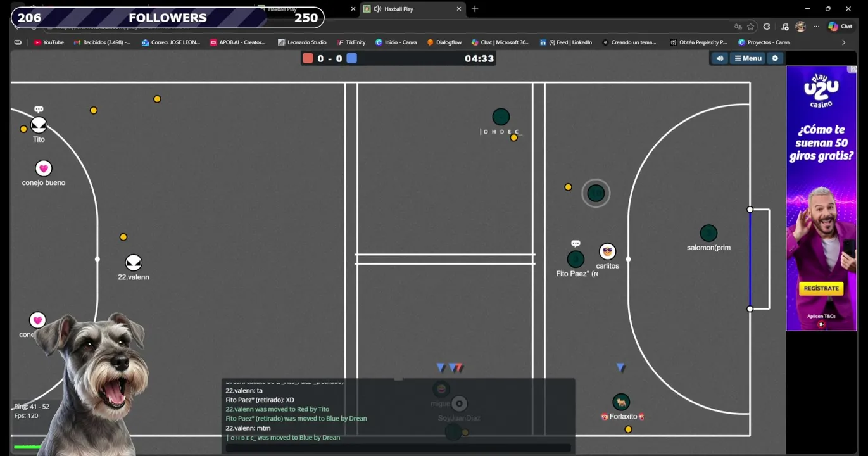Open the Inicio - Canva bookmark
The width and height of the screenshot is (868, 456).
[396, 42]
